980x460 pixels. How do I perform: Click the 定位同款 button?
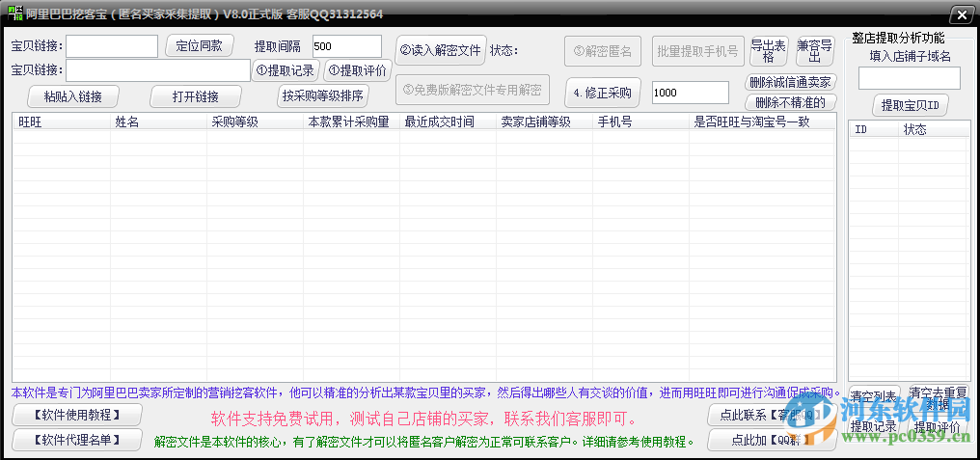point(199,45)
